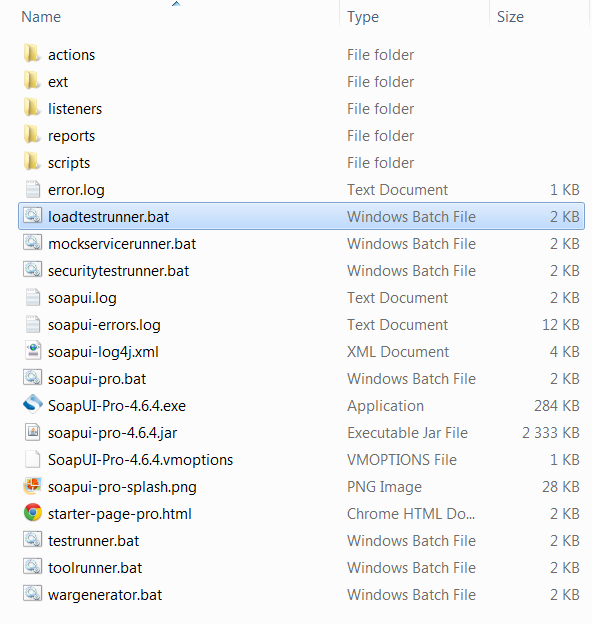Click the 2 333 KB size value

[551, 433]
